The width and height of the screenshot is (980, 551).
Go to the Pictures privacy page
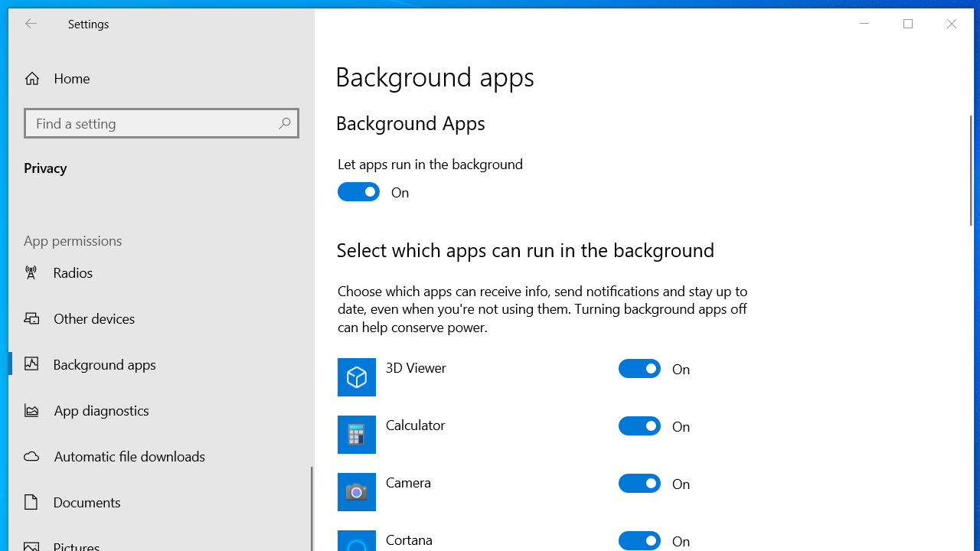77,546
